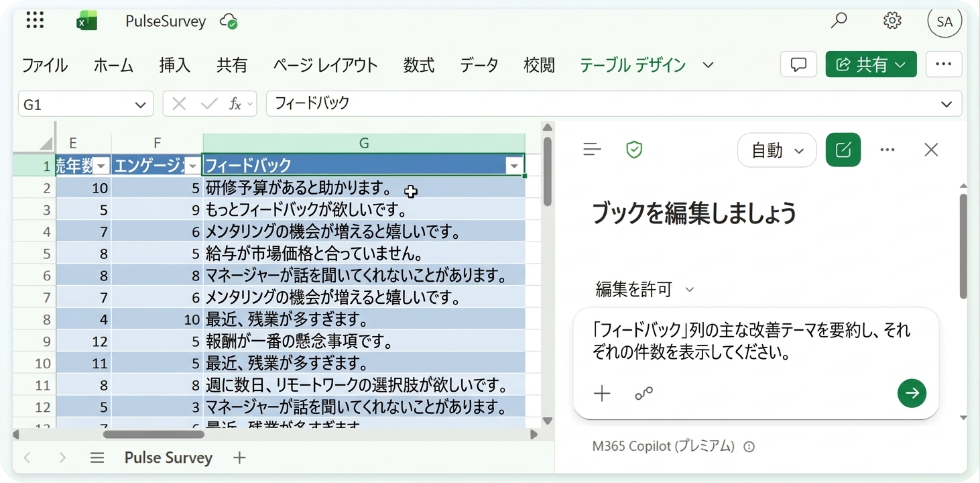Viewport: 980px width, 483px height.
Task: Open the app launcher grid
Action: click(x=35, y=21)
